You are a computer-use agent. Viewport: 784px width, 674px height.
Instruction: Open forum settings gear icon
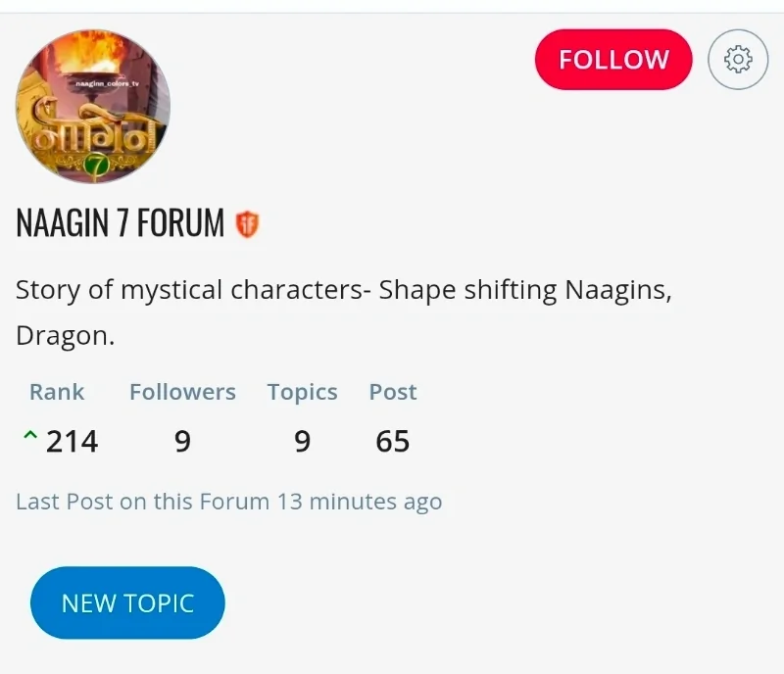click(x=738, y=60)
